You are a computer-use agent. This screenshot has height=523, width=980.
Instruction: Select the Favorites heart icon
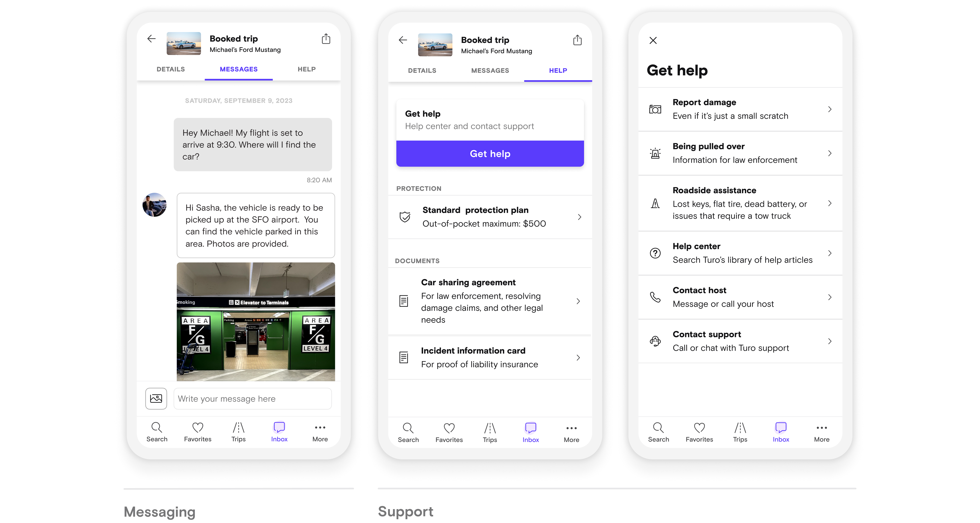coord(197,427)
